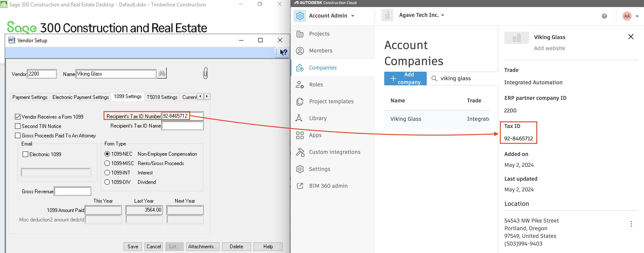Click the Recipient's Tax ID Number field
The height and width of the screenshot is (253, 644).
point(182,116)
